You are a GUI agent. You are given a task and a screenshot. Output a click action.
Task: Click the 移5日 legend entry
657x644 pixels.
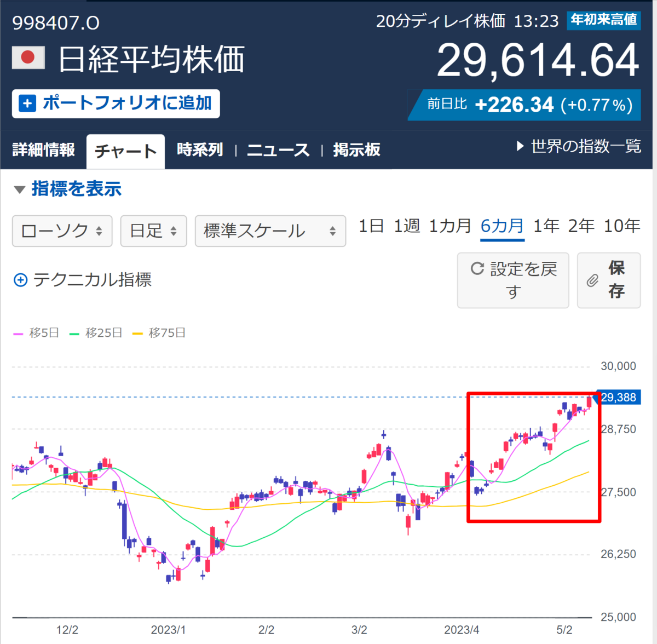[36, 333]
